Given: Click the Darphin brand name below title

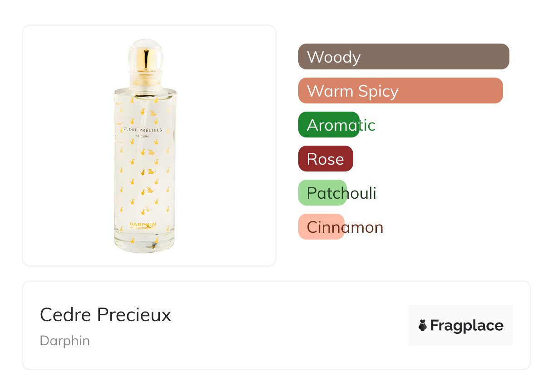Looking at the screenshot, I should pyautogui.click(x=65, y=341).
